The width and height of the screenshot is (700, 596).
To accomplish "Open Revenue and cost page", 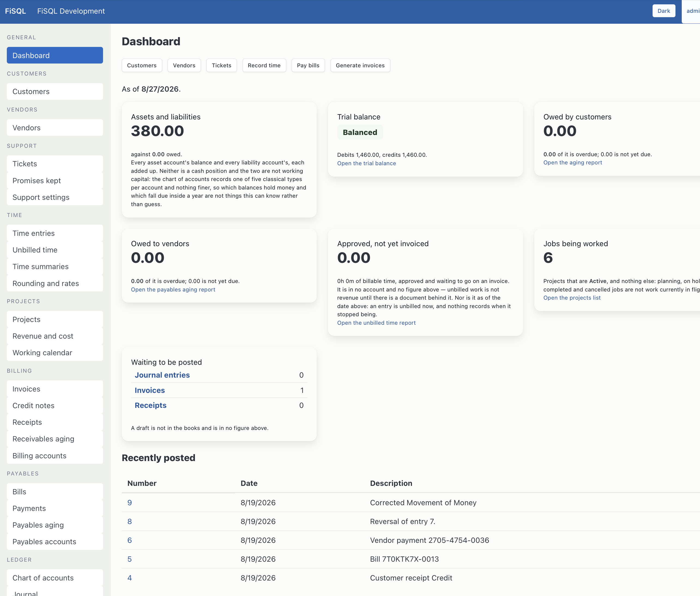I will 55,336.
